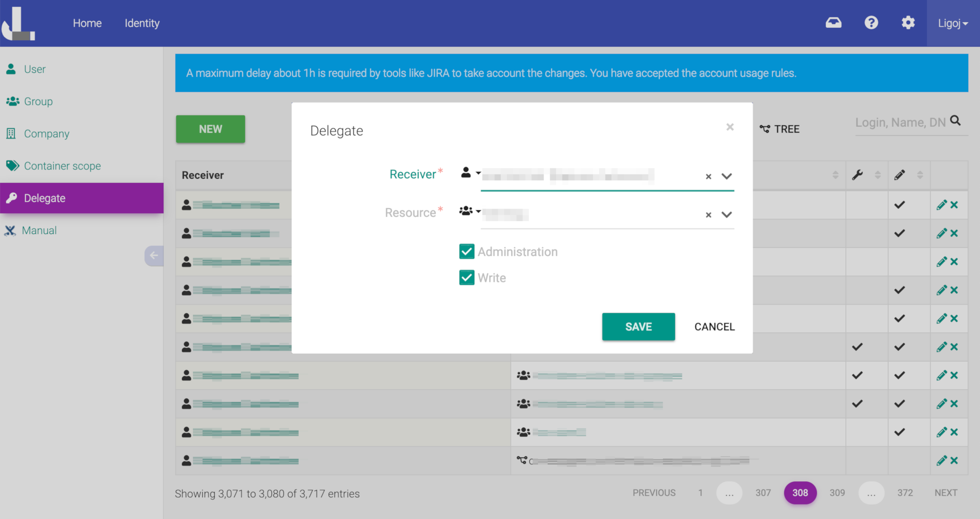
Task: Uncheck the Administration checkbox
Action: [x=466, y=251]
